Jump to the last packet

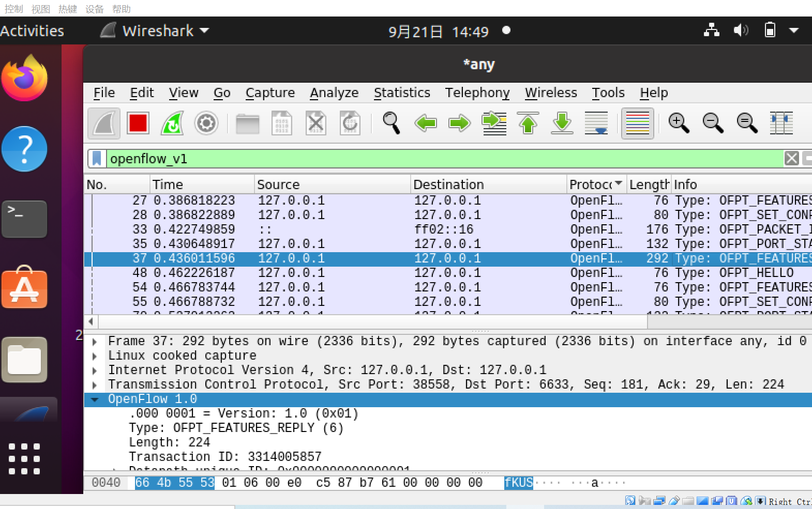click(562, 124)
